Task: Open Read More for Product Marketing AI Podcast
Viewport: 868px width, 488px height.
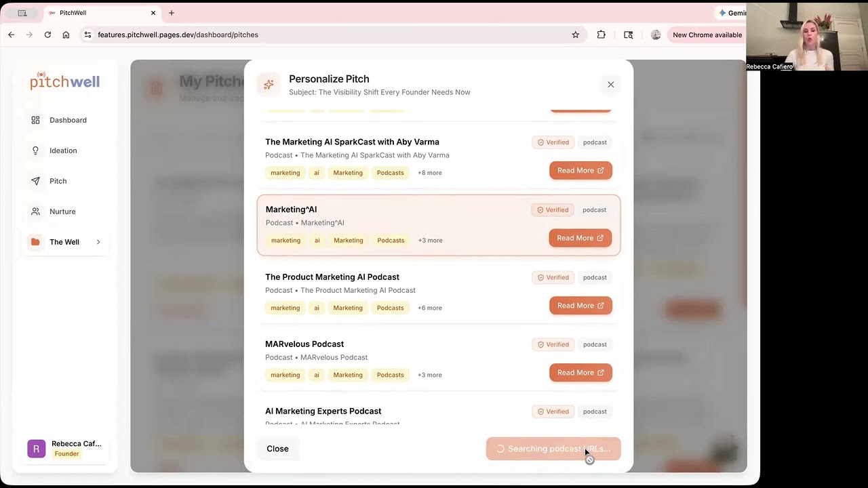Action: pos(580,306)
